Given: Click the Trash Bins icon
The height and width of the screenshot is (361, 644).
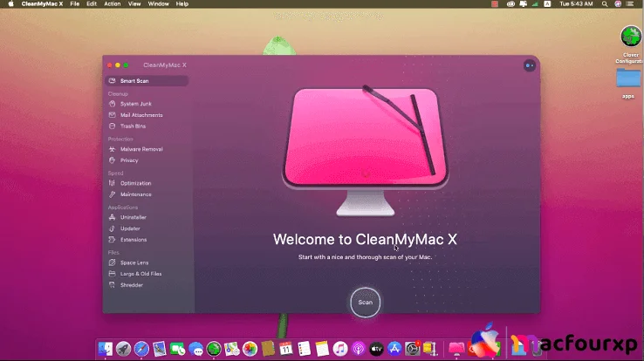Looking at the screenshot, I should point(112,126).
